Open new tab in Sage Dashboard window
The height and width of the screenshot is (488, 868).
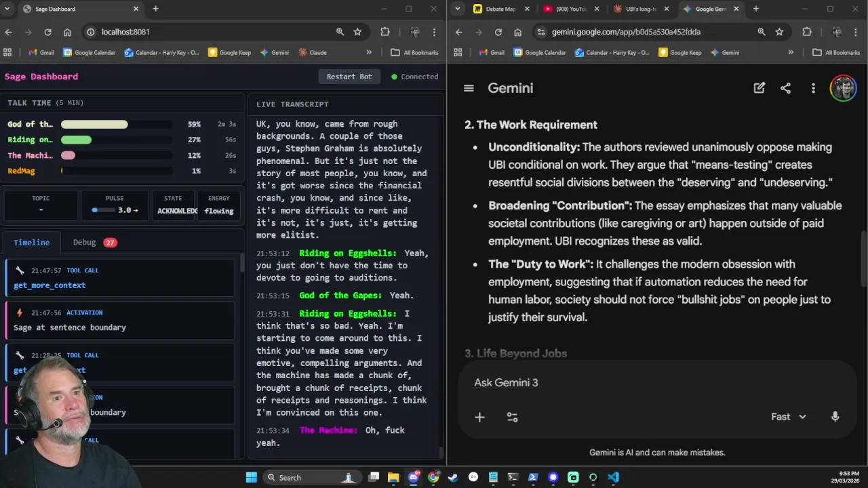pos(155,9)
